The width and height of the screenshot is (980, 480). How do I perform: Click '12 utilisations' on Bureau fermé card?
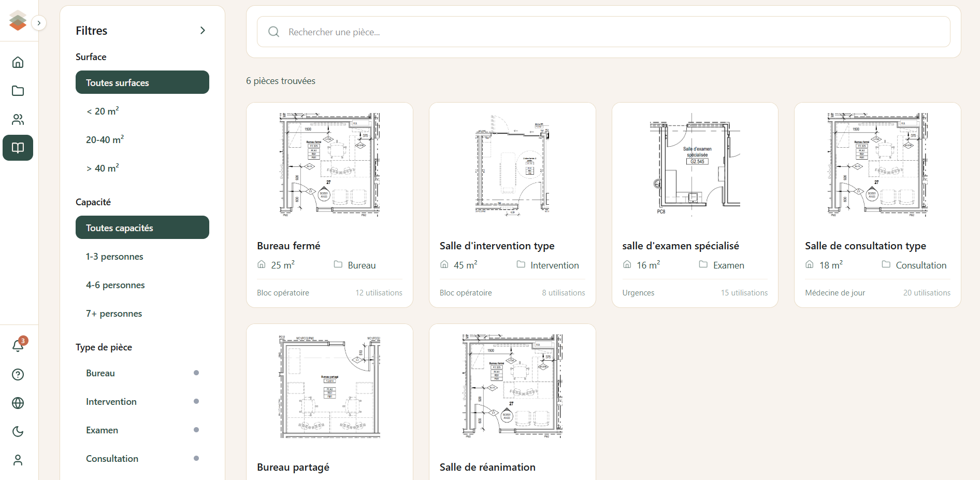[x=379, y=293]
